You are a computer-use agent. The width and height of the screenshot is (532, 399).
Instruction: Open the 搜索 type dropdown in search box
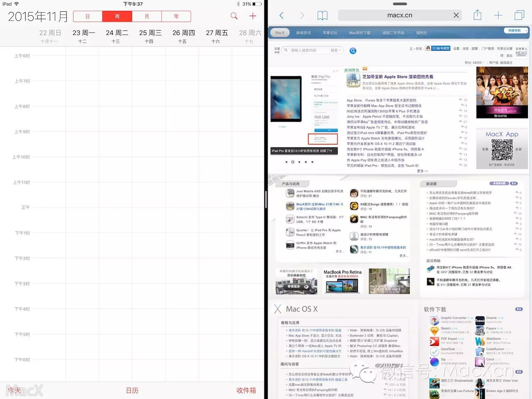336,50
